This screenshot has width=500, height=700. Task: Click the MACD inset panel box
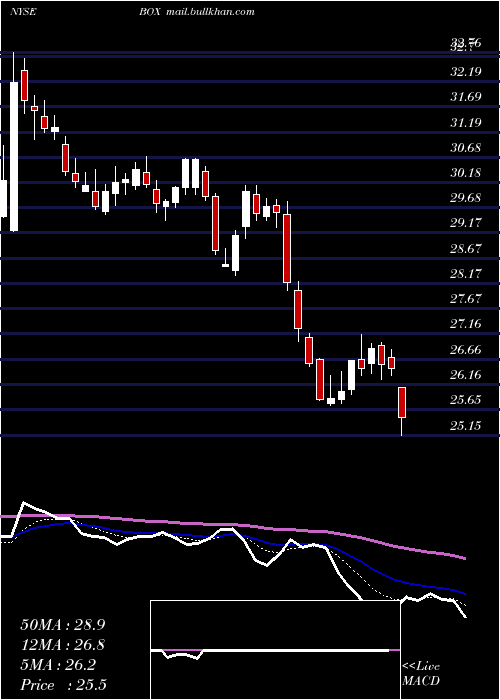pyautogui.click(x=275, y=650)
